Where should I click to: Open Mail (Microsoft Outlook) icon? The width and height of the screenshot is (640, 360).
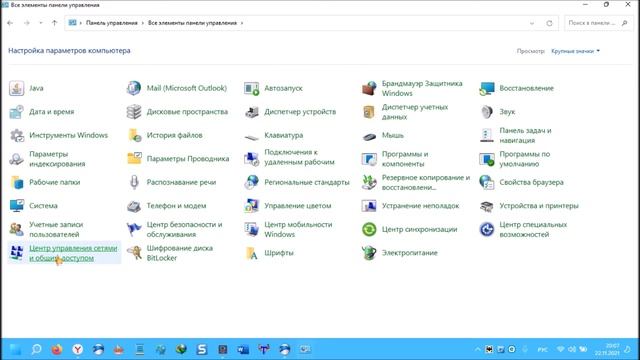134,88
